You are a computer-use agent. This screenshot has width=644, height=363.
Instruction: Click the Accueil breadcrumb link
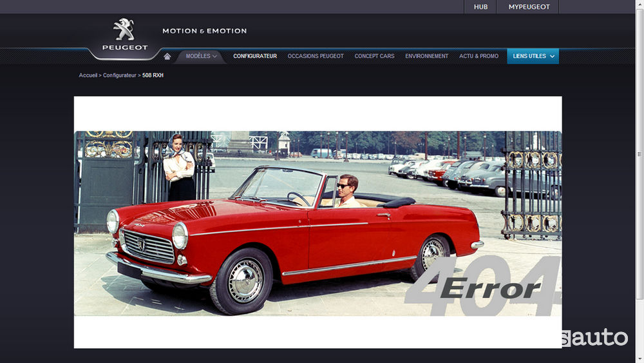click(x=88, y=75)
